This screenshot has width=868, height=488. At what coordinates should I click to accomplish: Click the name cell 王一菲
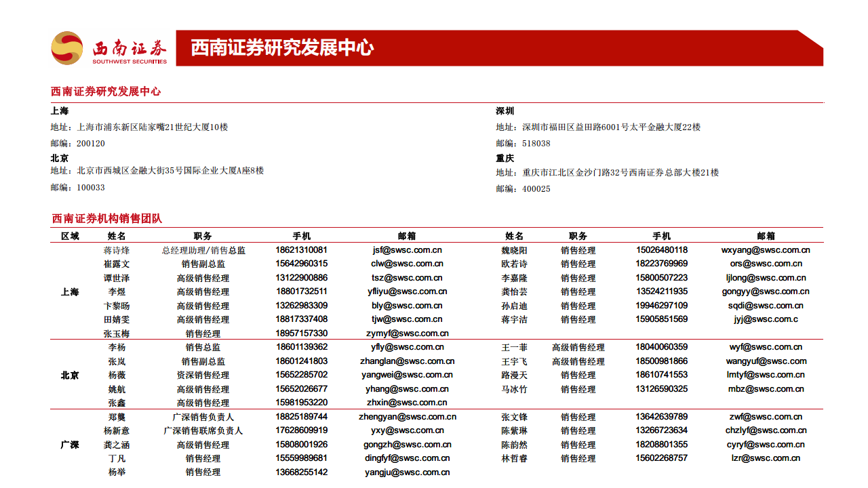514,347
